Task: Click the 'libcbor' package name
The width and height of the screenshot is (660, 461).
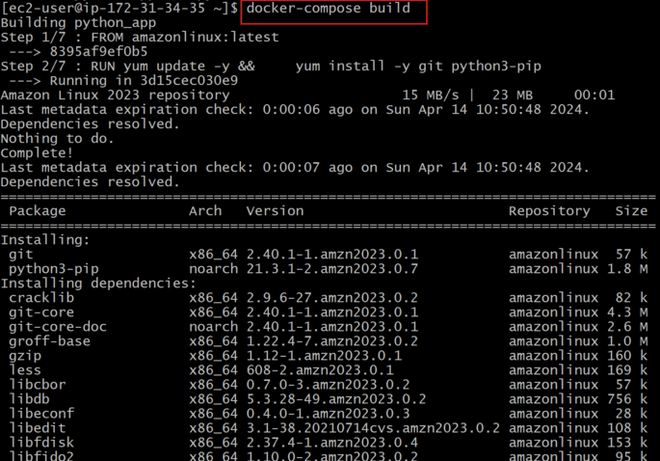Action: point(37,384)
